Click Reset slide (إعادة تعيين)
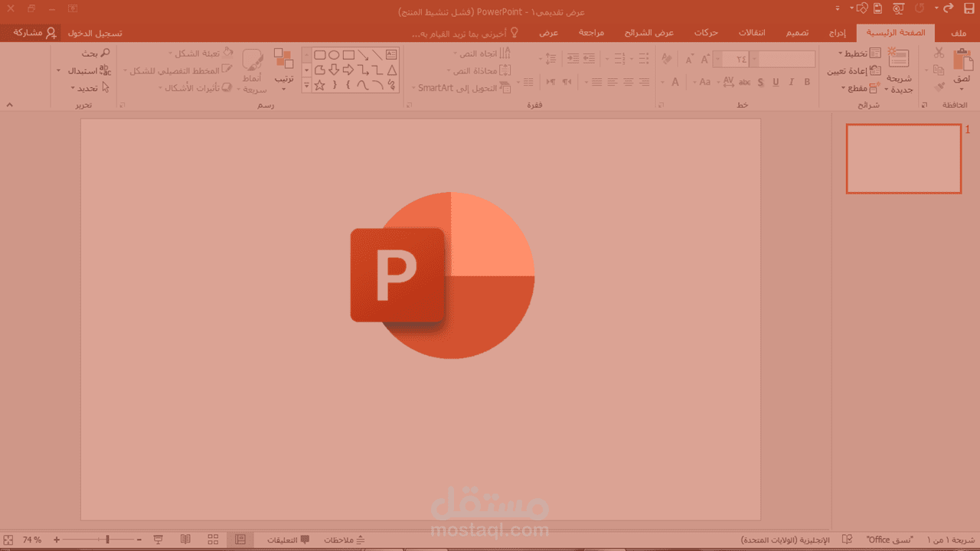The height and width of the screenshot is (551, 980). click(x=853, y=71)
